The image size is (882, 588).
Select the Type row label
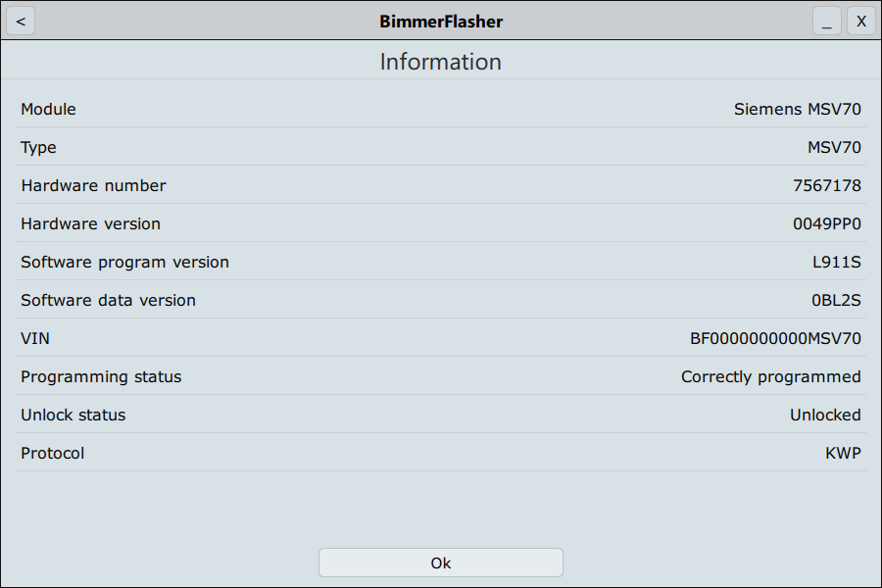pos(38,147)
